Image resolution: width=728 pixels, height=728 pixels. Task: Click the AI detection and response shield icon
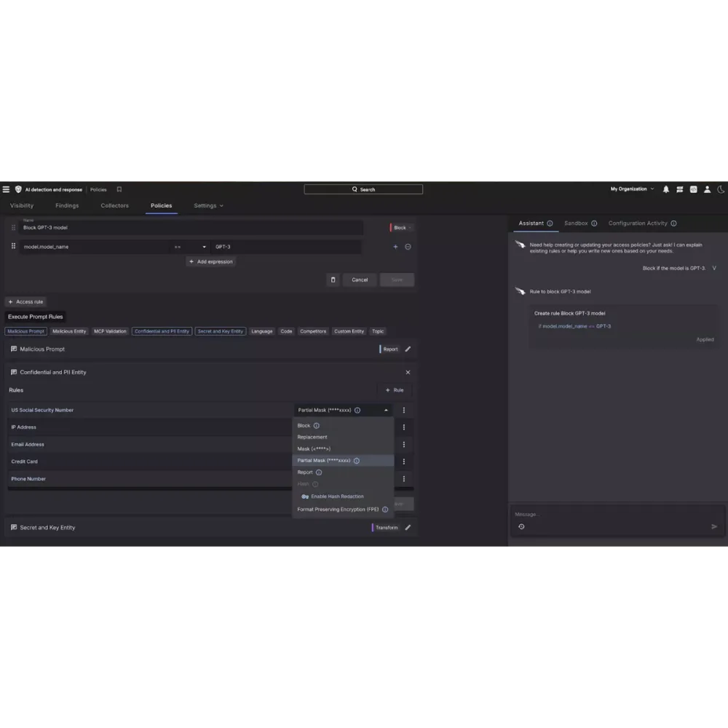(x=19, y=189)
